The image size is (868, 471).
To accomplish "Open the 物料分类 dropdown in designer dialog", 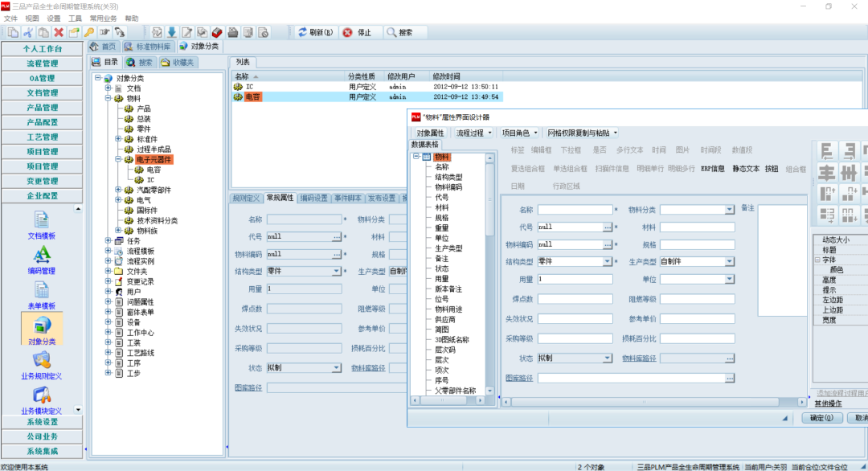I will click(729, 210).
